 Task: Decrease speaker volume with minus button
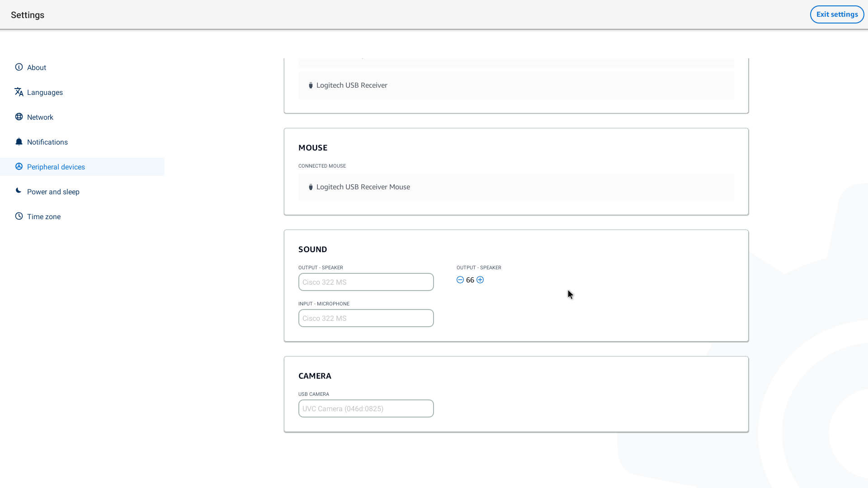point(460,280)
